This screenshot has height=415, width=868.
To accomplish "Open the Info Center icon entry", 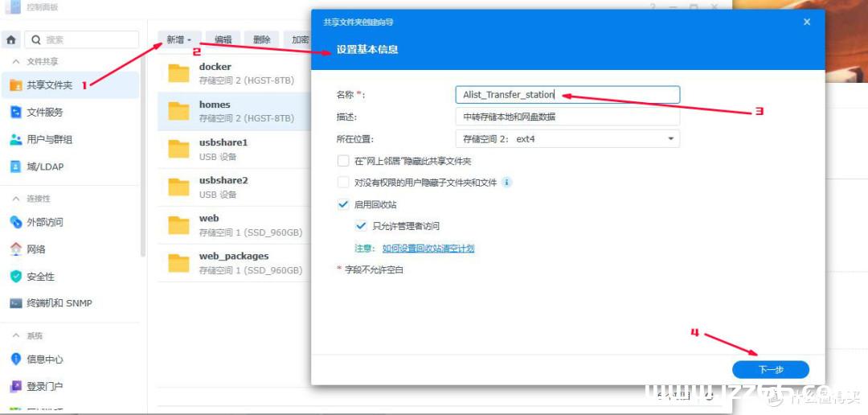I will click(16, 359).
